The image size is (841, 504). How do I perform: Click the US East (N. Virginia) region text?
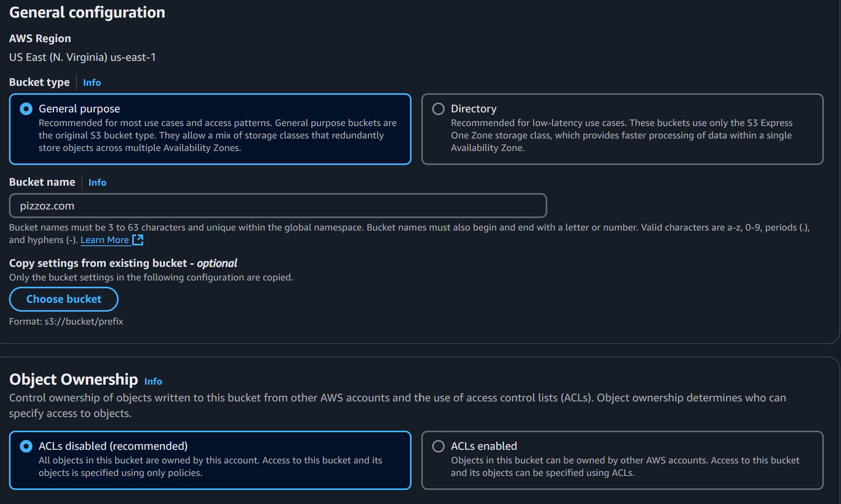tap(82, 57)
